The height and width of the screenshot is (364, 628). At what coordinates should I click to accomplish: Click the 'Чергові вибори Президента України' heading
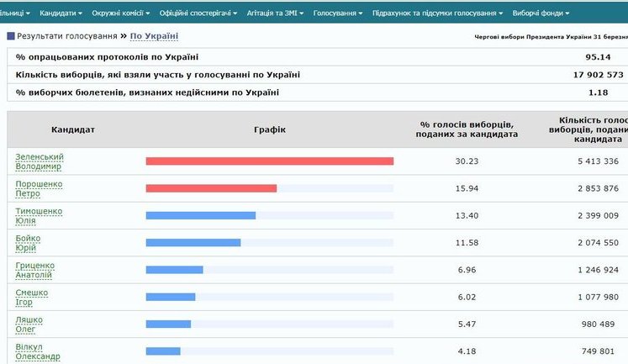(x=551, y=37)
